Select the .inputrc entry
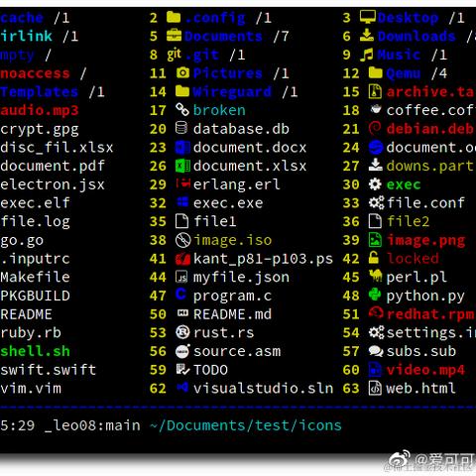Screen dimensions: 476x476 [35, 259]
